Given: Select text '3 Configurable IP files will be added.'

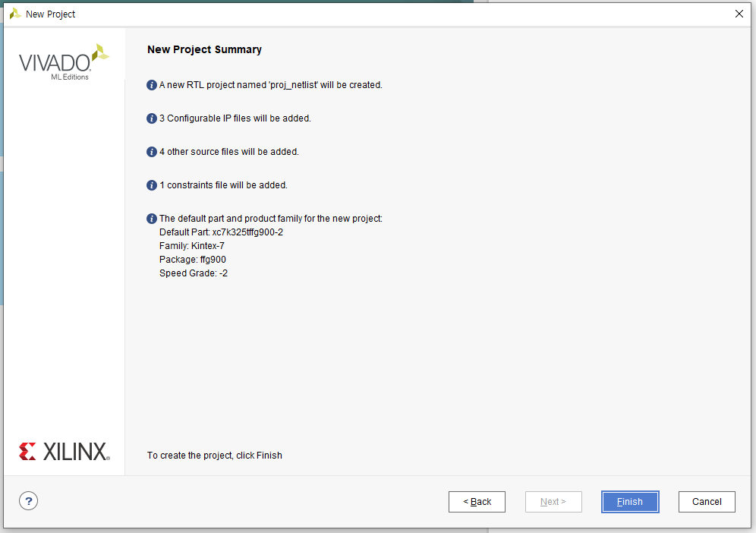Looking at the screenshot, I should [235, 118].
